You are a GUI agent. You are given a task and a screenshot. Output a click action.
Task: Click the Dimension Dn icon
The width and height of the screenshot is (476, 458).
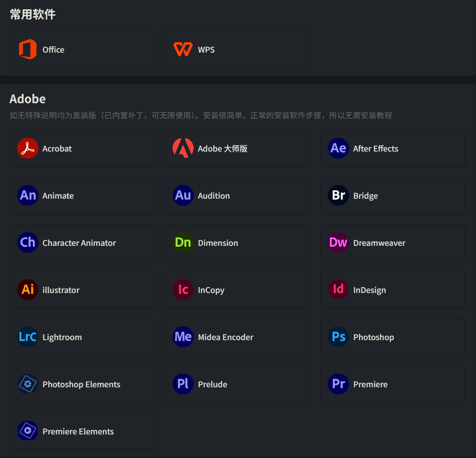[x=183, y=242]
